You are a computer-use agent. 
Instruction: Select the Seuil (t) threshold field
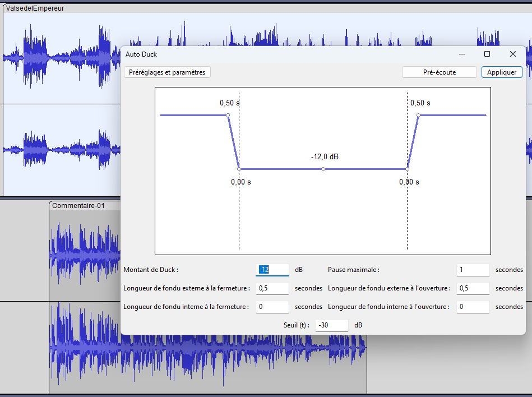331,325
